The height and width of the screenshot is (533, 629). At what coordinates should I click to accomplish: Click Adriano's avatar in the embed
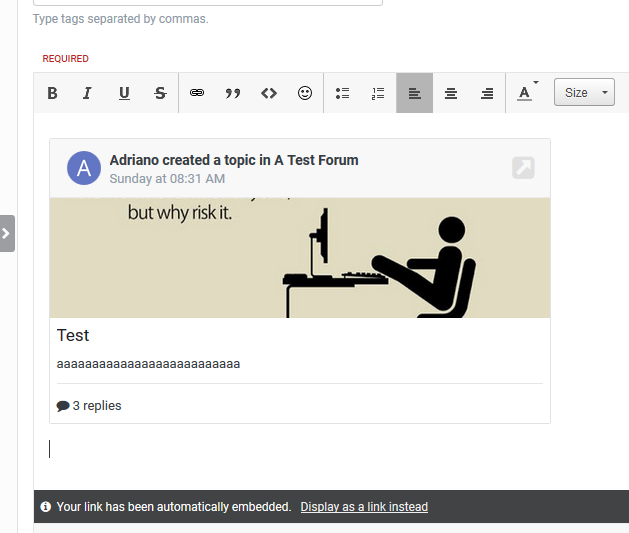pos(84,168)
